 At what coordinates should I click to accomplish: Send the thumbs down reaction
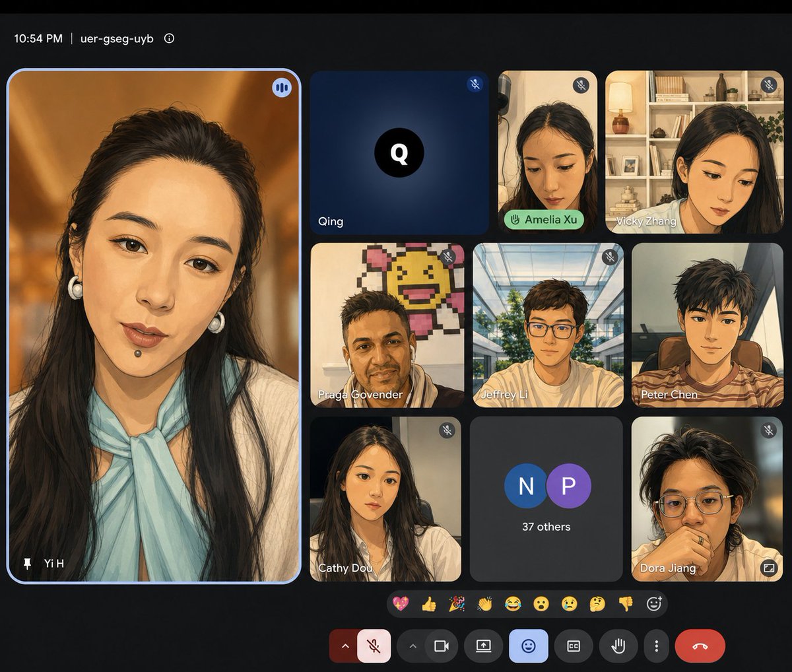[626, 603]
